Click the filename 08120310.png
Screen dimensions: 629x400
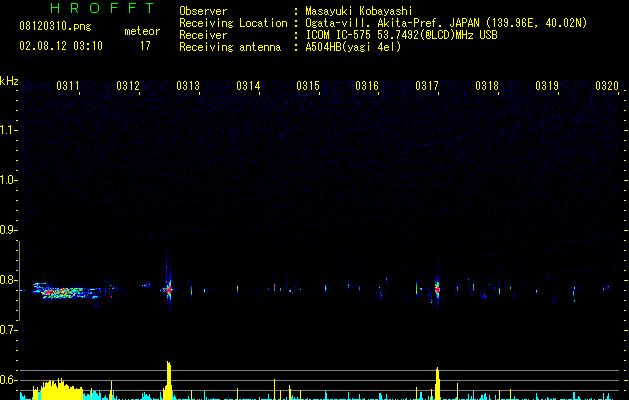click(x=55, y=26)
